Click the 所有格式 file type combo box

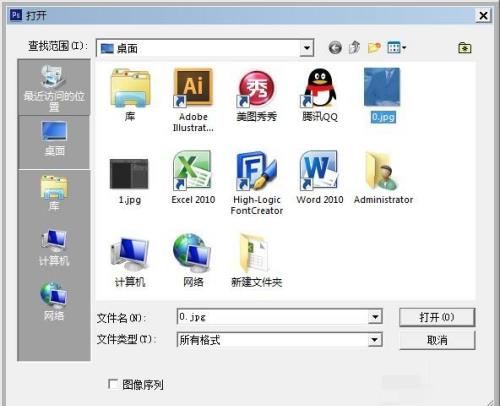point(279,340)
